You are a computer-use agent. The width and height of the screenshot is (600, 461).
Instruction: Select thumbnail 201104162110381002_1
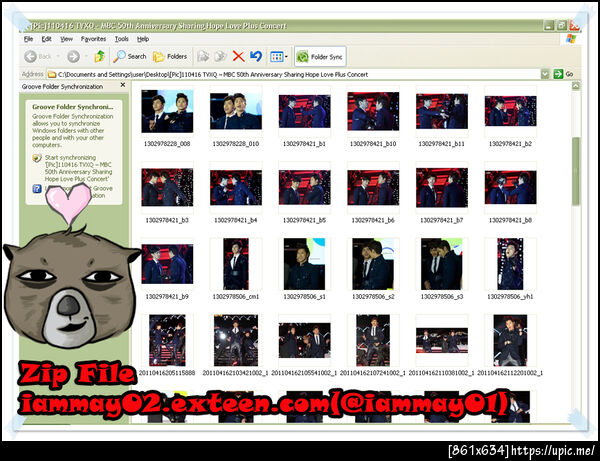442,340
